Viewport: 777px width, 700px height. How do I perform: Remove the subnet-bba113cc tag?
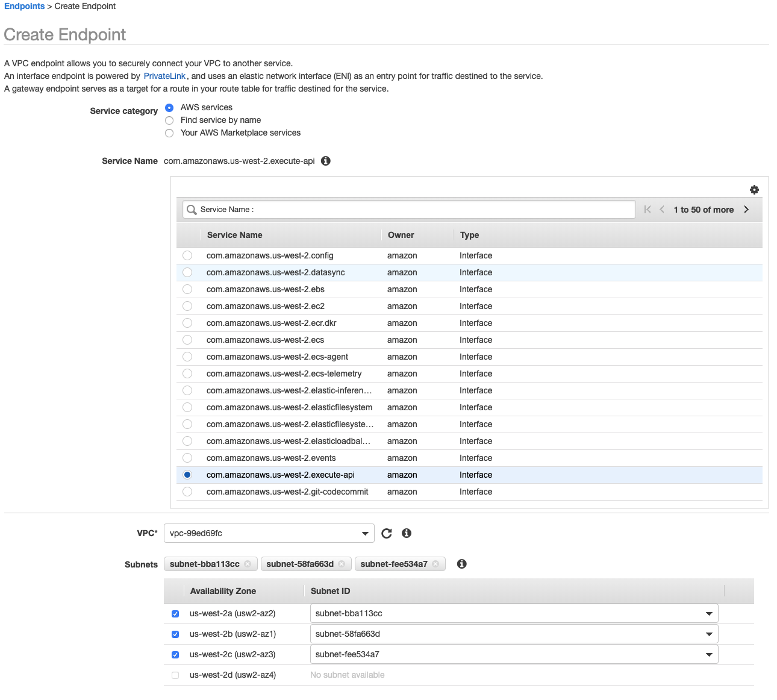click(x=248, y=564)
